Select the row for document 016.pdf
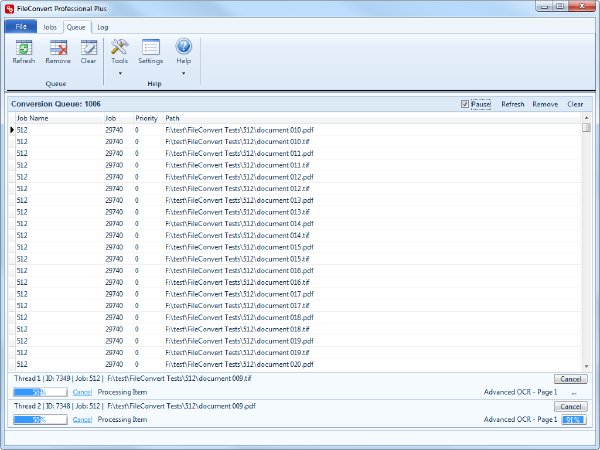Image resolution: width=600 pixels, height=450 pixels. coord(295,271)
